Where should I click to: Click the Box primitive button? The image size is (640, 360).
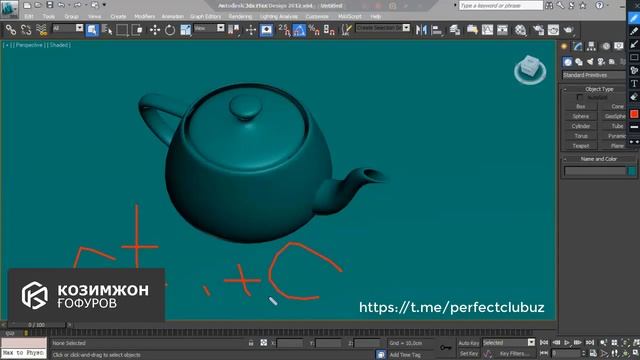(x=580, y=107)
